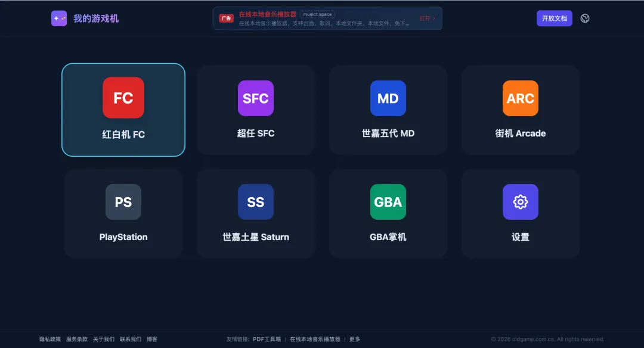Click the 红白机 FC label
This screenshot has height=348, width=644.
pyautogui.click(x=123, y=135)
